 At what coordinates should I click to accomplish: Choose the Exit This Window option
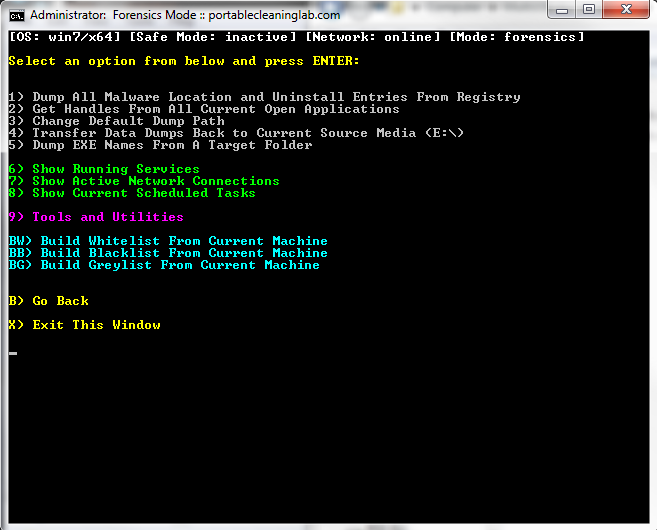(x=85, y=325)
